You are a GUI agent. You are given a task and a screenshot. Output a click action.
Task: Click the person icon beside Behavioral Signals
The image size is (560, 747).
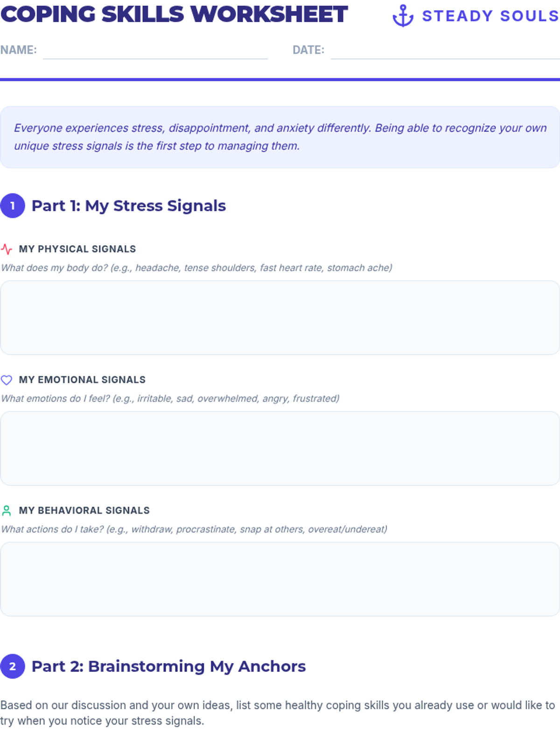click(x=7, y=510)
